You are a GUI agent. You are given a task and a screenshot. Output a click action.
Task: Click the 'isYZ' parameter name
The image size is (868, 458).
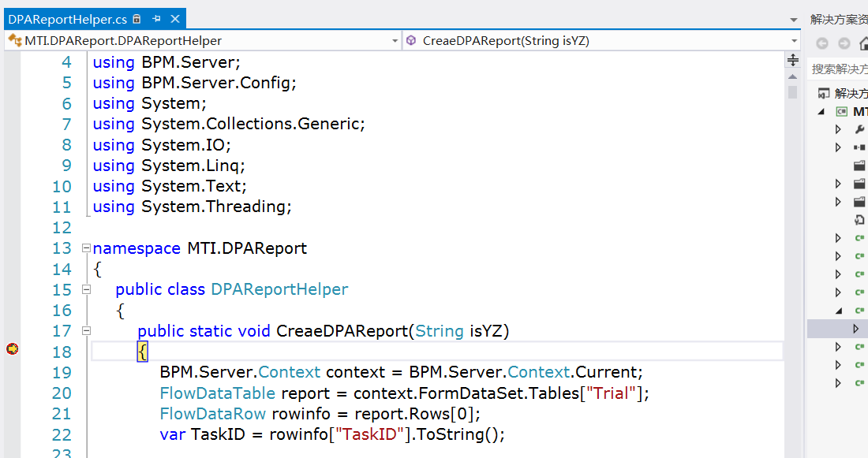tap(486, 331)
